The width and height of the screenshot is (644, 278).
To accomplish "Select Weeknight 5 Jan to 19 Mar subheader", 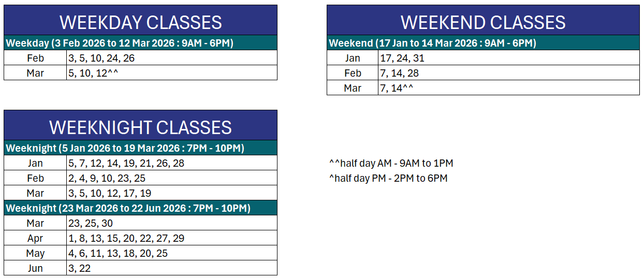I will click(x=125, y=148).
